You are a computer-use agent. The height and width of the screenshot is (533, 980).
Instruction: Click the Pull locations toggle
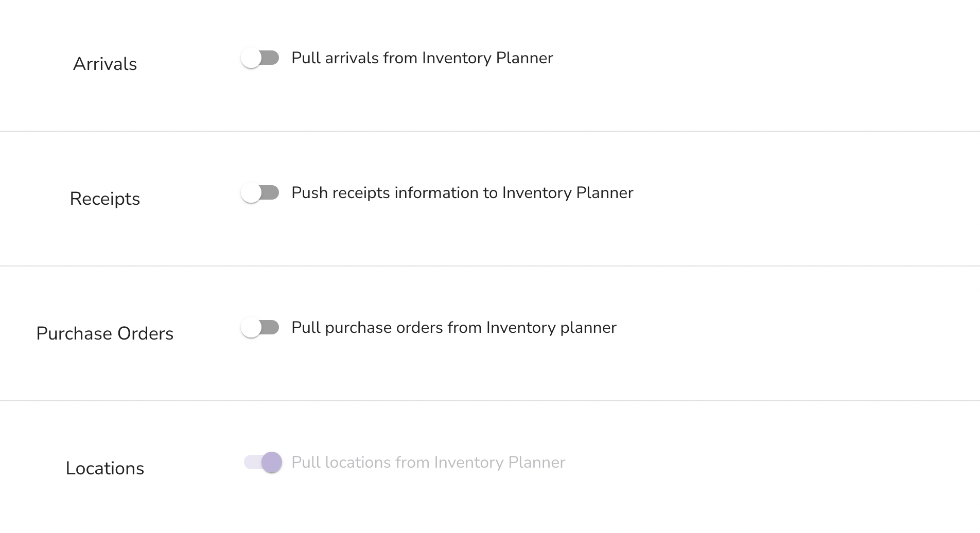(262, 462)
